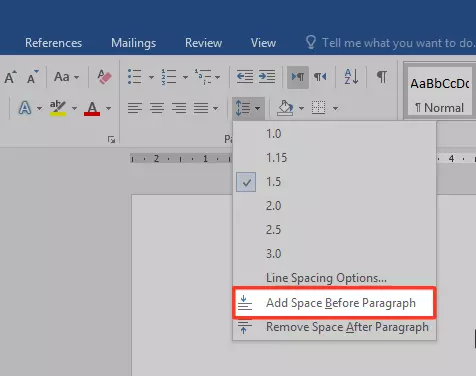The width and height of the screenshot is (476, 376).
Task: Open Font dialog box launcher
Action: pyautogui.click(x=111, y=139)
